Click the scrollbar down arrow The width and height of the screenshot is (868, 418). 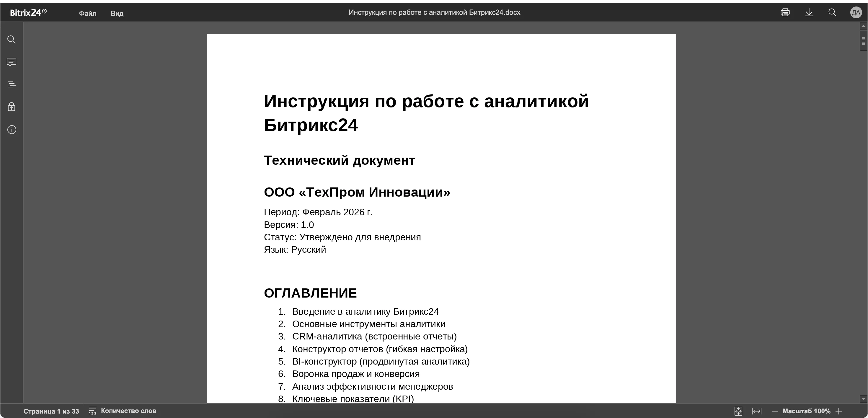tap(863, 399)
